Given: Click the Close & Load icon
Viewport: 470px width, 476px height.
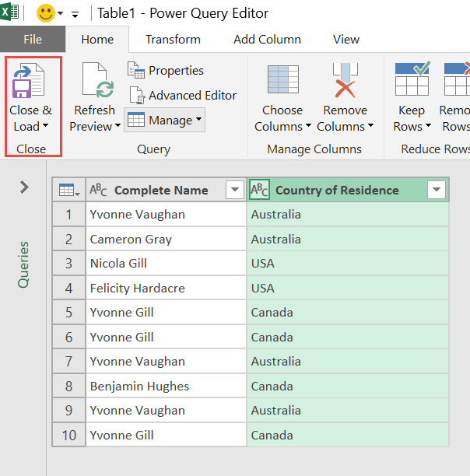Looking at the screenshot, I should 29,80.
